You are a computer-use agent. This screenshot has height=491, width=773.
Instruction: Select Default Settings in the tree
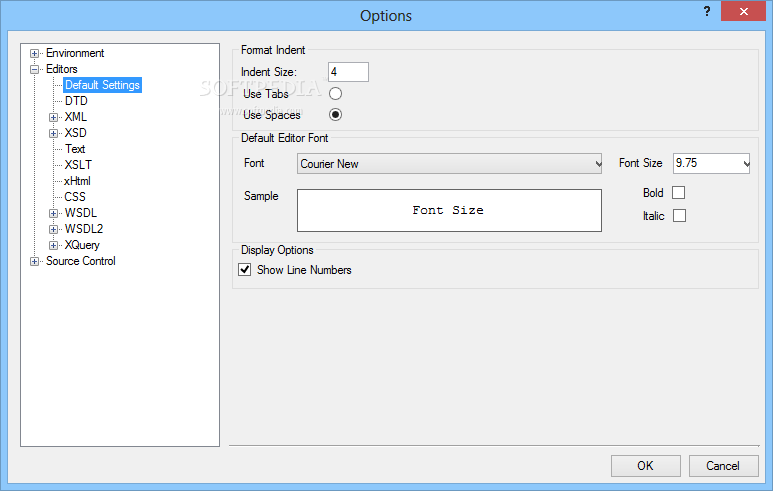103,85
